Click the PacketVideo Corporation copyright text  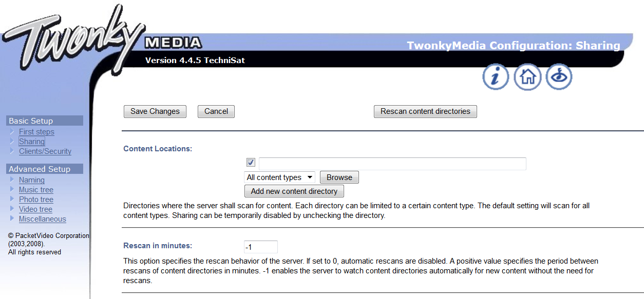[49, 244]
